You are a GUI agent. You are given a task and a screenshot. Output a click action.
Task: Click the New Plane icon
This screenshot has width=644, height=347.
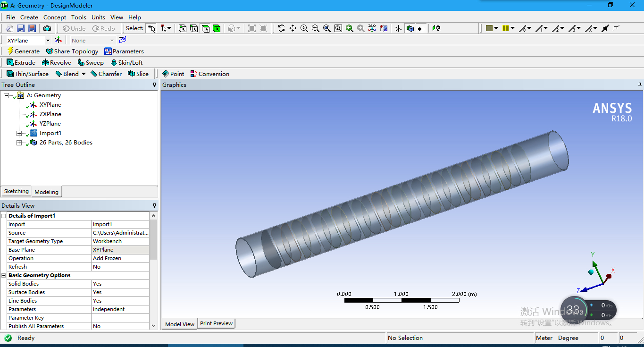[x=59, y=40]
